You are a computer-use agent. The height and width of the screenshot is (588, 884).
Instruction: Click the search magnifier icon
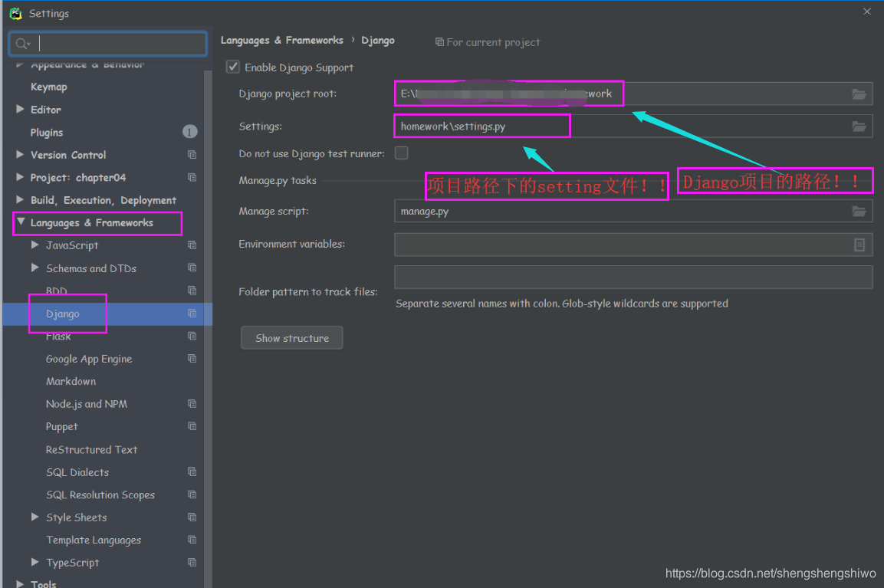tap(22, 44)
